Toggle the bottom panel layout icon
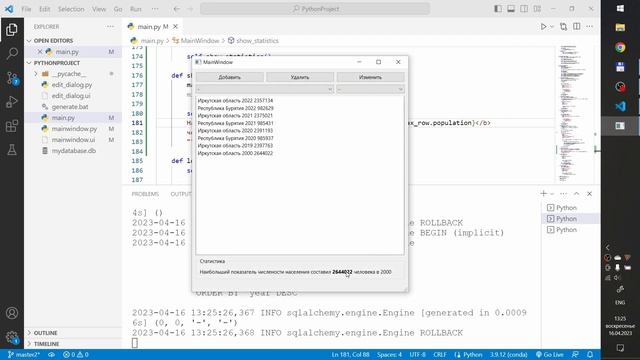The image size is (640, 360). point(511,9)
